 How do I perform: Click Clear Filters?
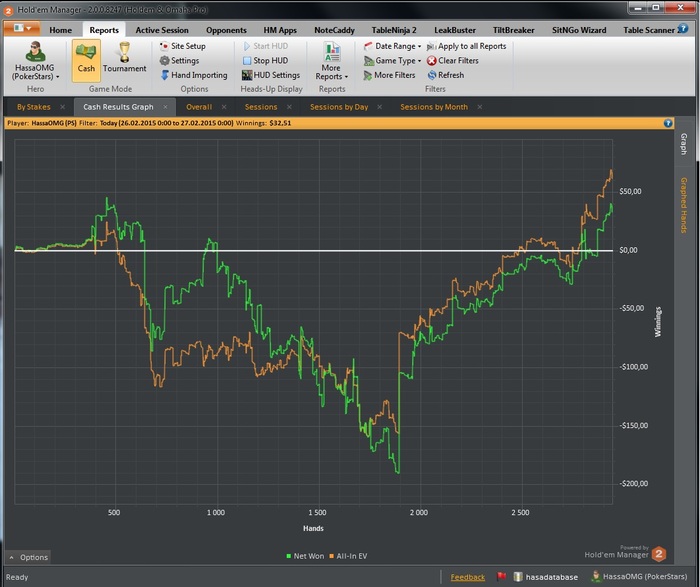point(453,60)
